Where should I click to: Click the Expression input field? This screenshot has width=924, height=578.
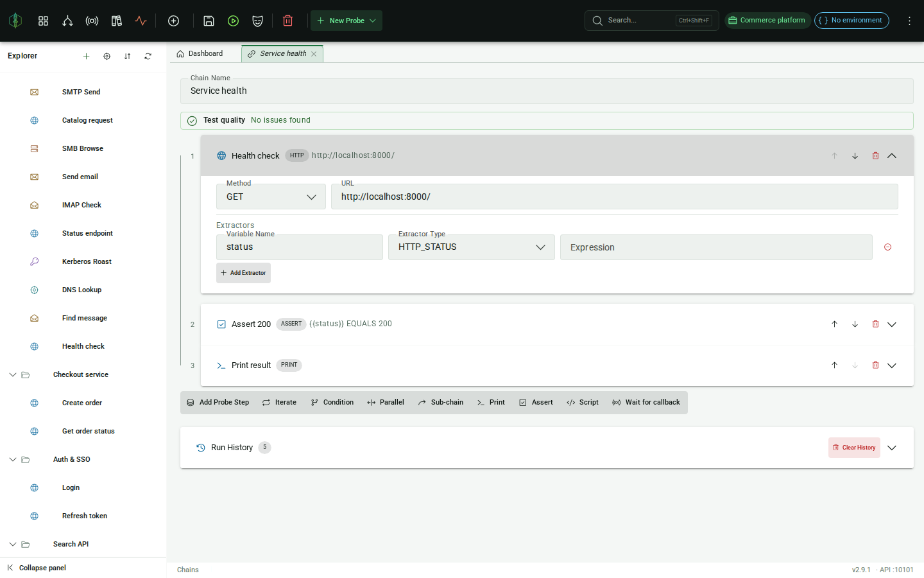[x=716, y=247]
